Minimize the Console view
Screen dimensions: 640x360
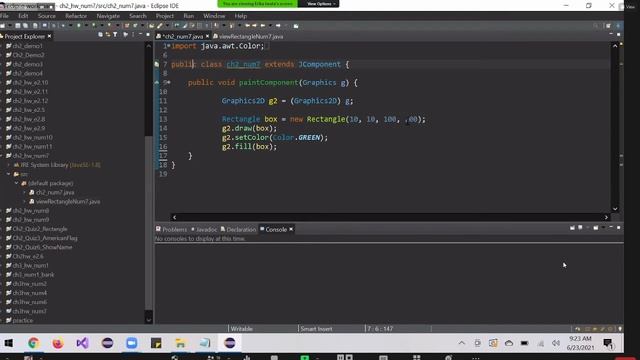click(x=611, y=227)
